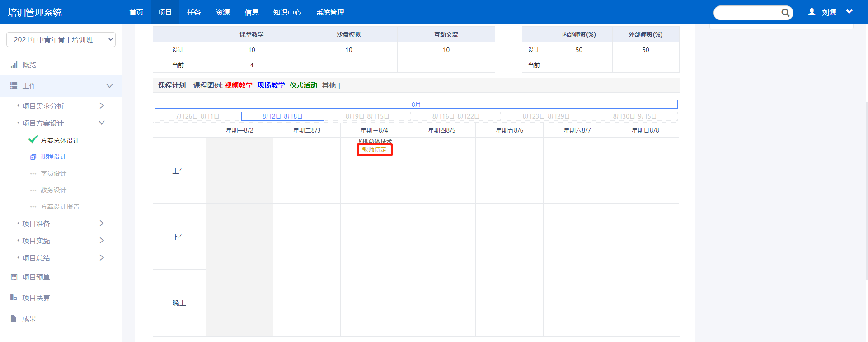Click the search magnifier icon

pos(785,13)
